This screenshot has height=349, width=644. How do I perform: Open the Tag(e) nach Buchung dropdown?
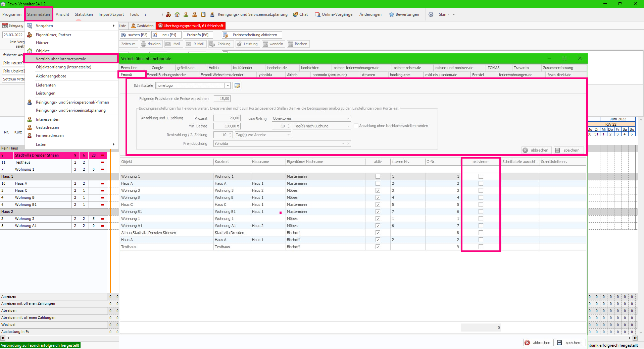pos(348,126)
